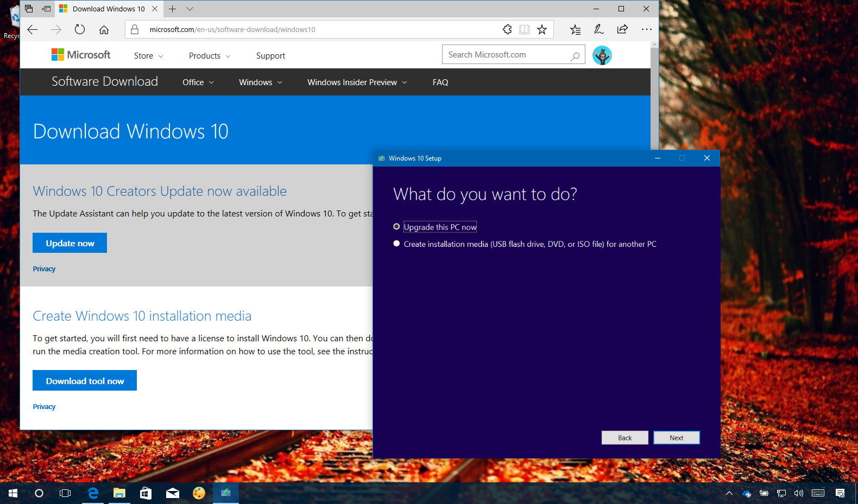Click the Microsoft logo
The width and height of the screenshot is (858, 504).
click(x=81, y=55)
